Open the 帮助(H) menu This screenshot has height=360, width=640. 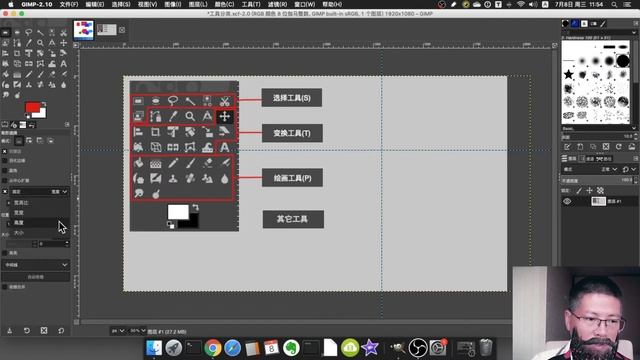tap(332, 4)
